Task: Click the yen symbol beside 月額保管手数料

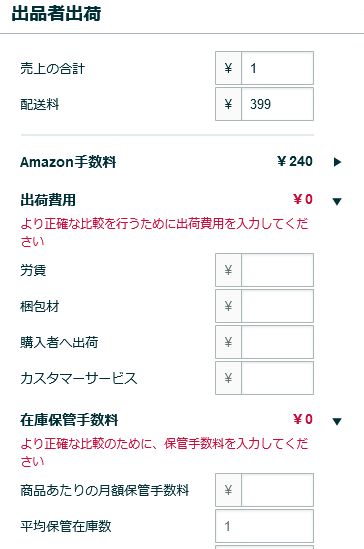Action: click(228, 490)
